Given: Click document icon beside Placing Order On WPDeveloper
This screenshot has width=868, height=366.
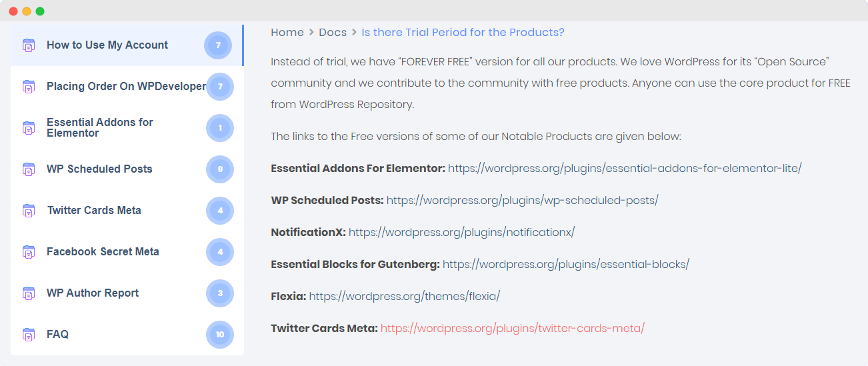Looking at the screenshot, I should pos(29,87).
